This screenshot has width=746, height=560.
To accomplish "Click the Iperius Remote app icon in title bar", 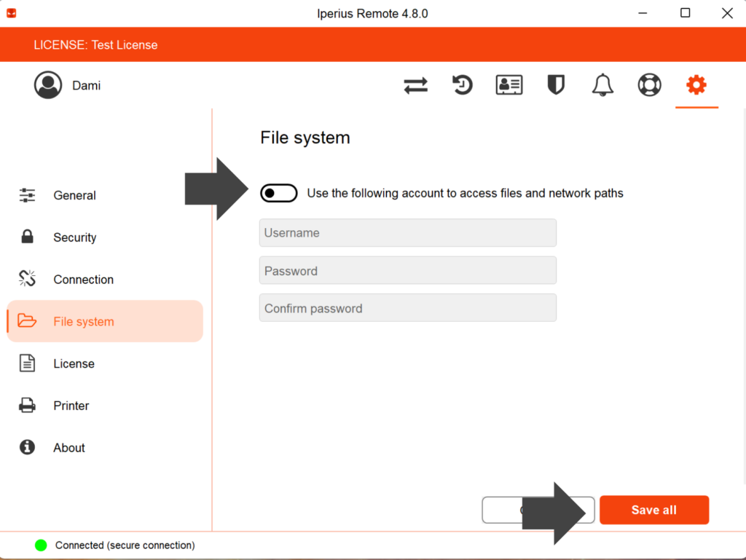I will (x=12, y=13).
